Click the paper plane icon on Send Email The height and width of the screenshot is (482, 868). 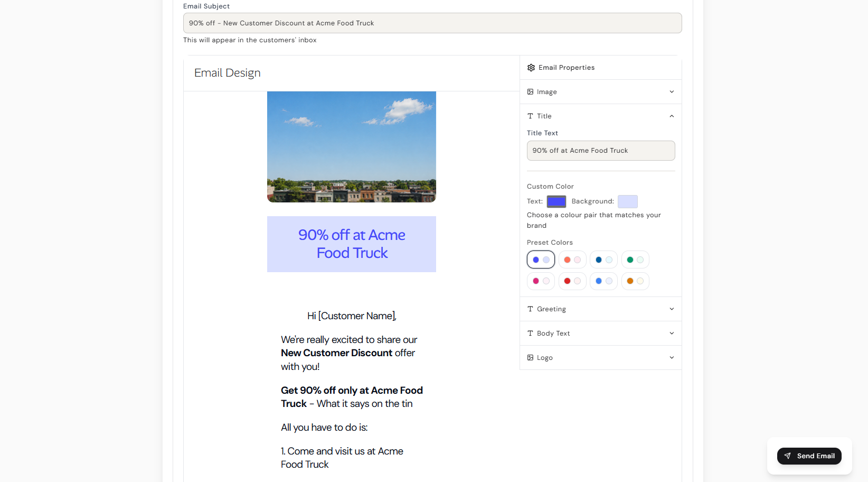pyautogui.click(x=787, y=456)
